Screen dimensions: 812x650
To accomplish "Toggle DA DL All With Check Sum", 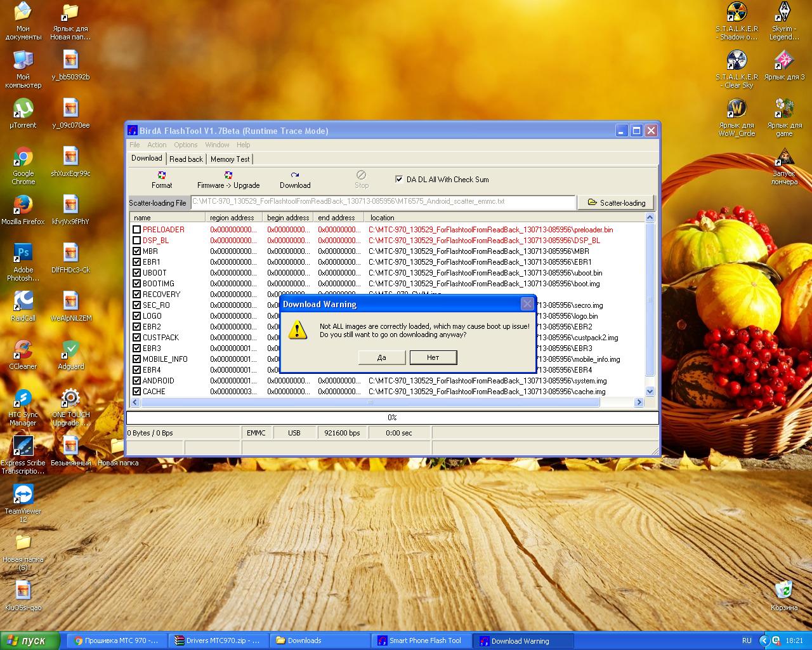I will [399, 179].
